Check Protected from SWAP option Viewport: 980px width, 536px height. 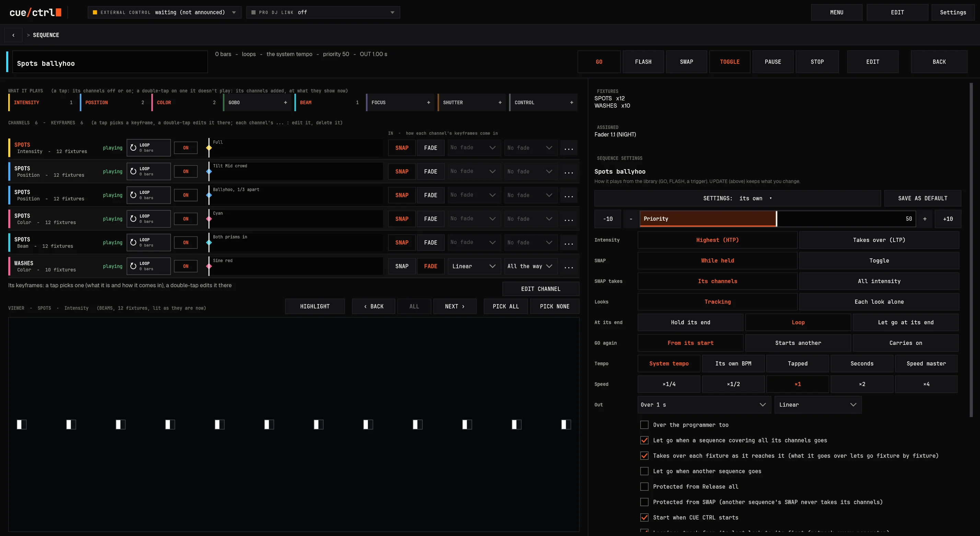coord(644,502)
